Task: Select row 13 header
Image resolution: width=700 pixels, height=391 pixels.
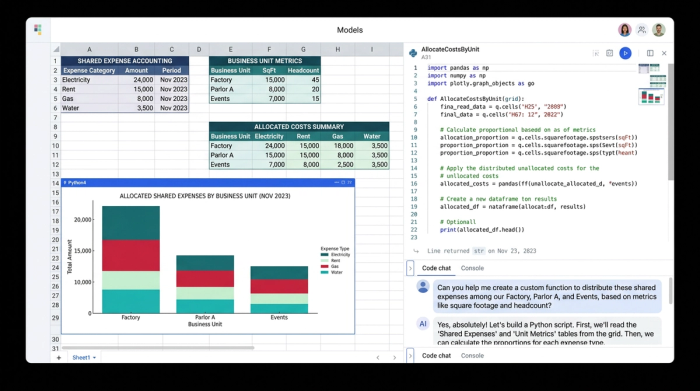Action: [55, 174]
